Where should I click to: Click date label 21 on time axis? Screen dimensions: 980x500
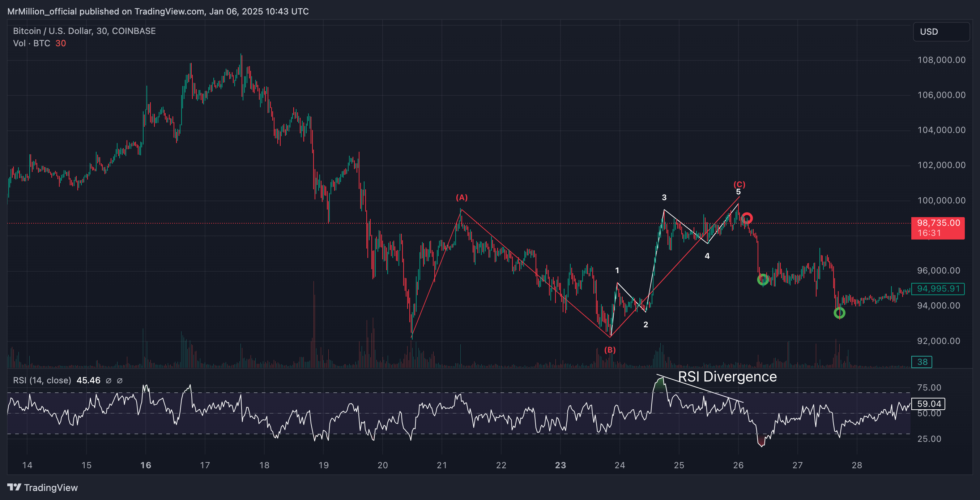pyautogui.click(x=442, y=465)
